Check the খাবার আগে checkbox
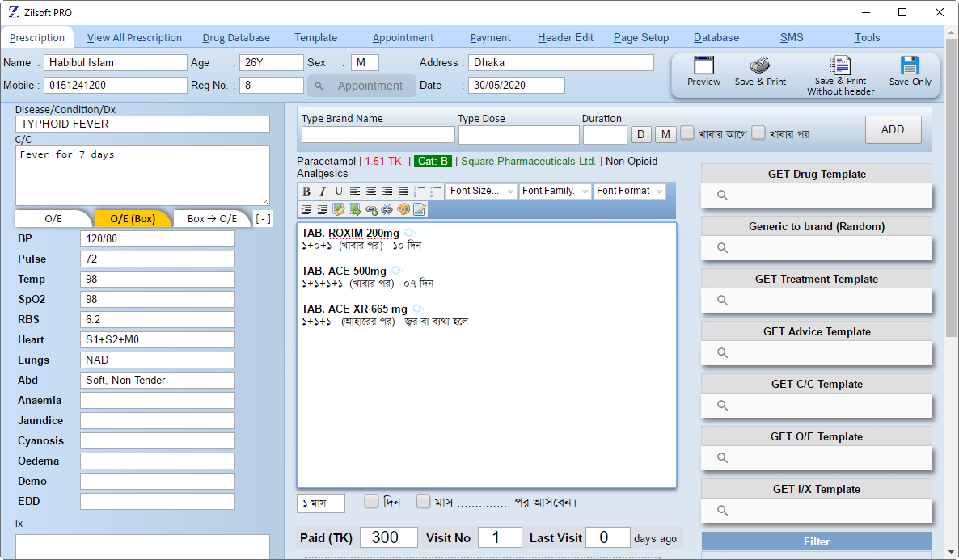Image resolution: width=959 pixels, height=560 pixels. click(x=687, y=133)
